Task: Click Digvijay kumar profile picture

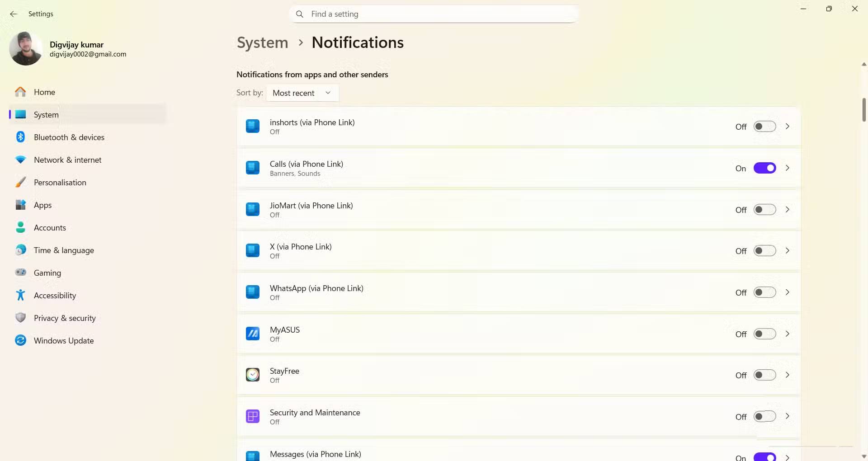Action: [26, 49]
